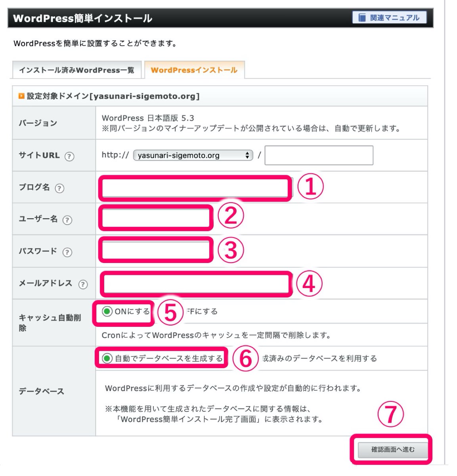Click help icon next to パスワード

[x=67, y=252]
